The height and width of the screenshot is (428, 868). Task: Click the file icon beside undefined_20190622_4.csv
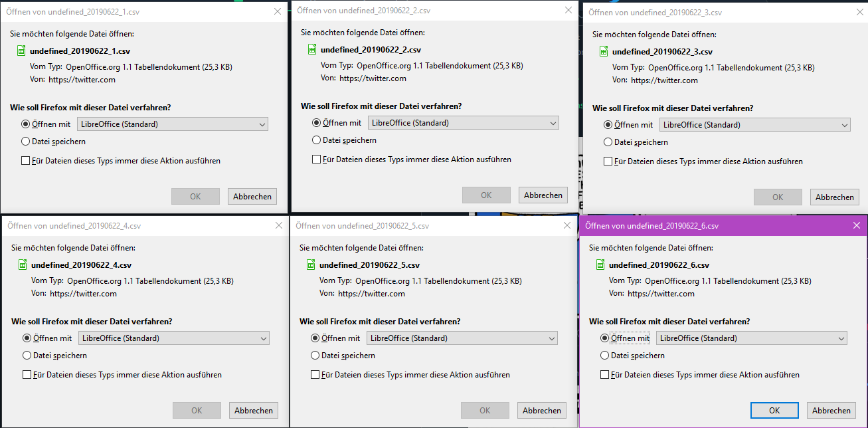(23, 265)
